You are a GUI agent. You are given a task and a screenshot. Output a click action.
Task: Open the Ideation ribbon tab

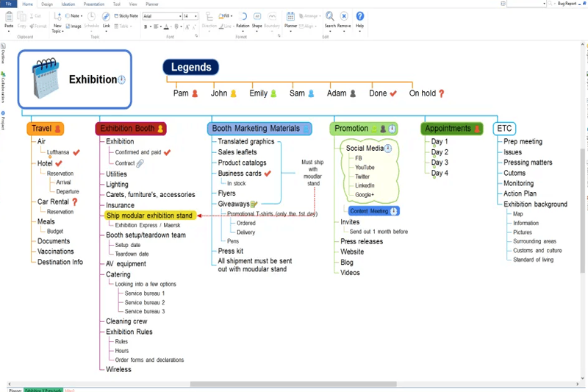tap(68, 4)
